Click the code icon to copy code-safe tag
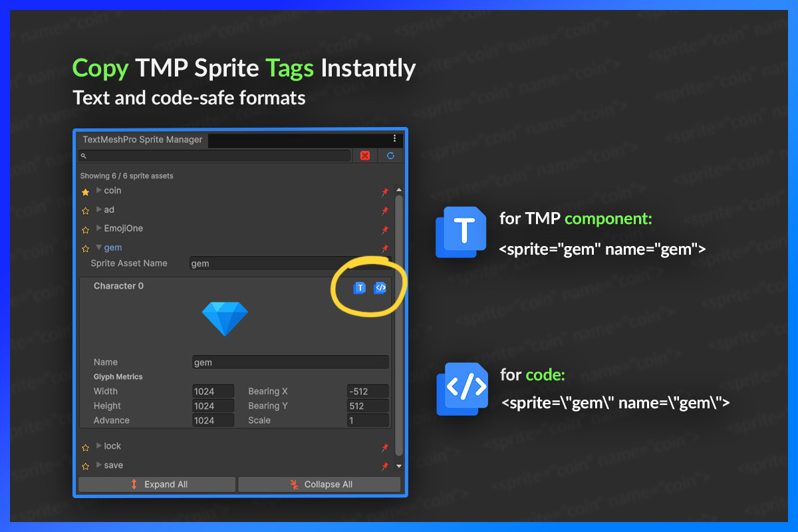 (380, 287)
